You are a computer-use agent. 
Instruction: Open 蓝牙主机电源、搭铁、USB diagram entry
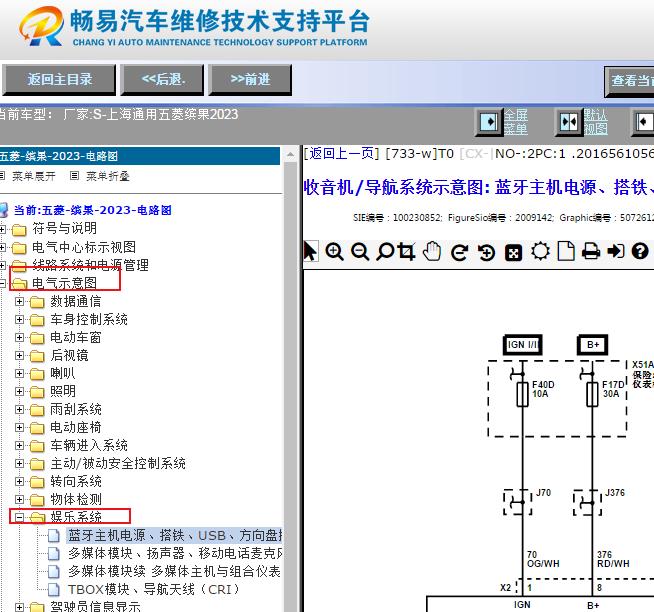coord(175,536)
